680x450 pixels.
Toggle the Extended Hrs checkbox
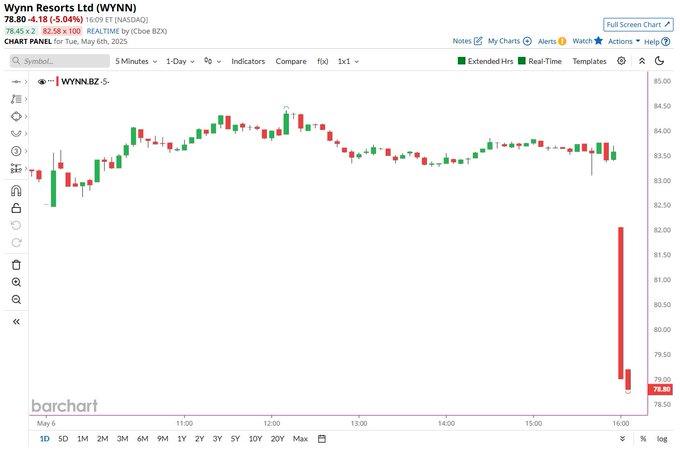[x=461, y=61]
